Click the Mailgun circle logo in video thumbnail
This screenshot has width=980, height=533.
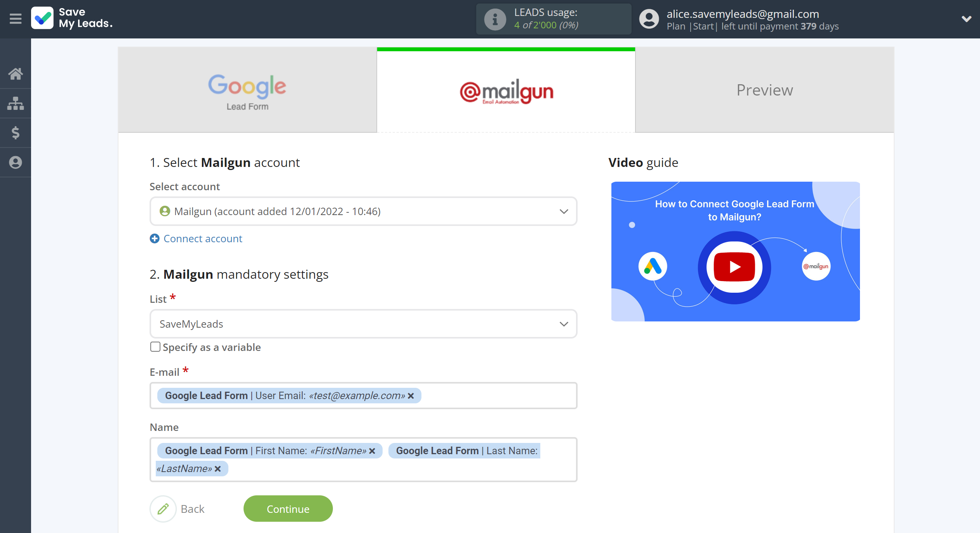pyautogui.click(x=816, y=266)
